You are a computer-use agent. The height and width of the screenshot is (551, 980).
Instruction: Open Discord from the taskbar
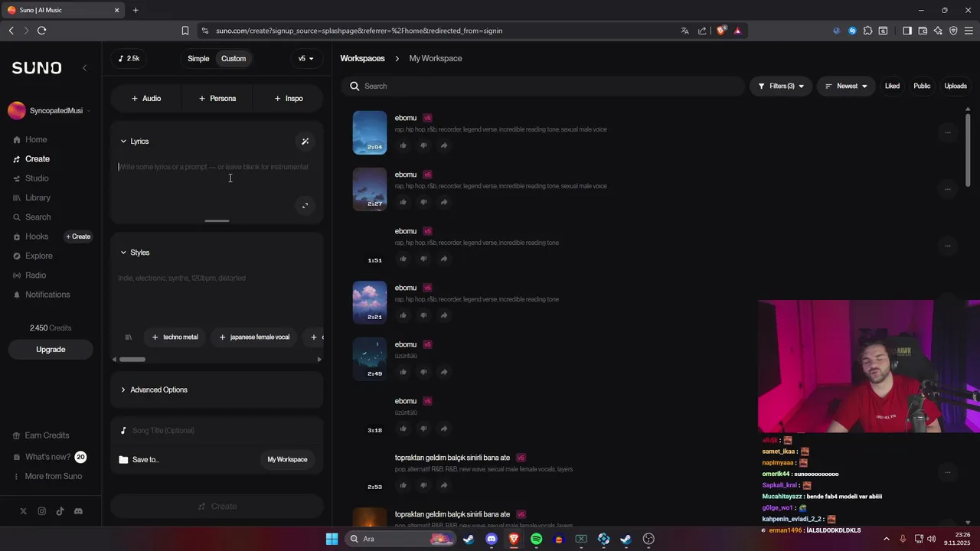[492, 539]
